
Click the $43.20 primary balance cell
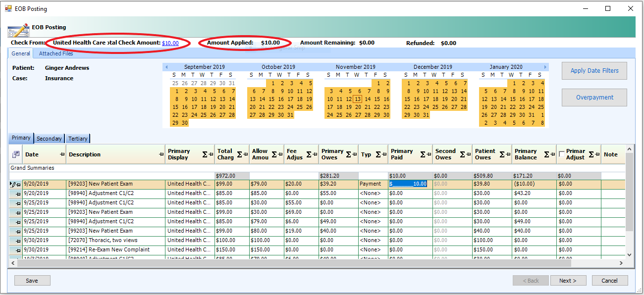tap(534, 194)
